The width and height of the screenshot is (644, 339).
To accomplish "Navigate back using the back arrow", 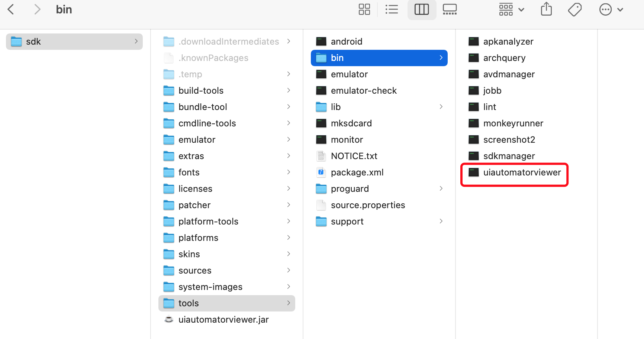I will 11,9.
